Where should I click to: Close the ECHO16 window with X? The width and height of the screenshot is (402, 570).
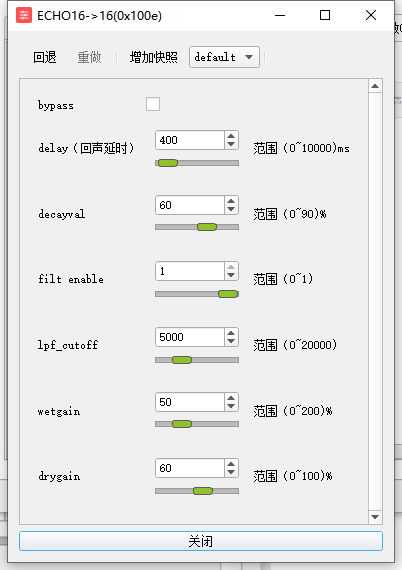pos(371,15)
